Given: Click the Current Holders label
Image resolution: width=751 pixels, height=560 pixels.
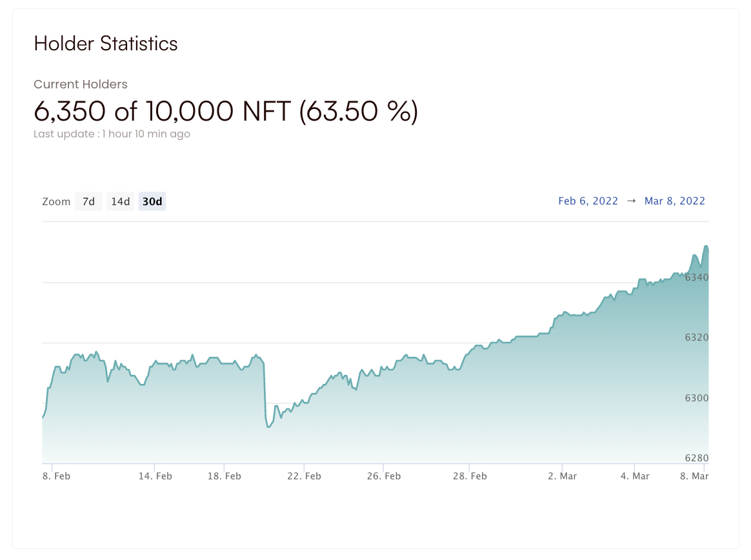Looking at the screenshot, I should tap(81, 84).
